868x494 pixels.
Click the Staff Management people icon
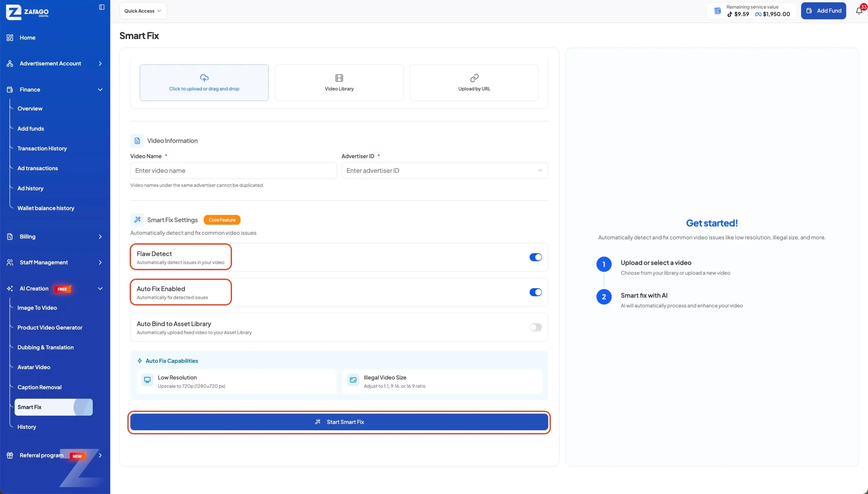pyautogui.click(x=10, y=262)
